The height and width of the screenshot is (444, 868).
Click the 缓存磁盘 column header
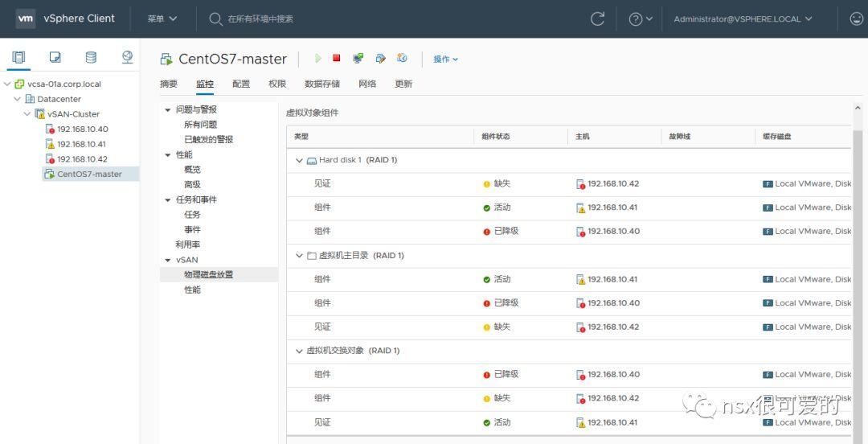[776, 137]
